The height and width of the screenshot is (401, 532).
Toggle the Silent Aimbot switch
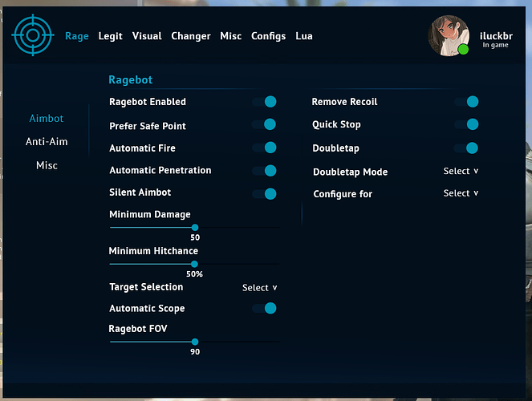[264, 194]
